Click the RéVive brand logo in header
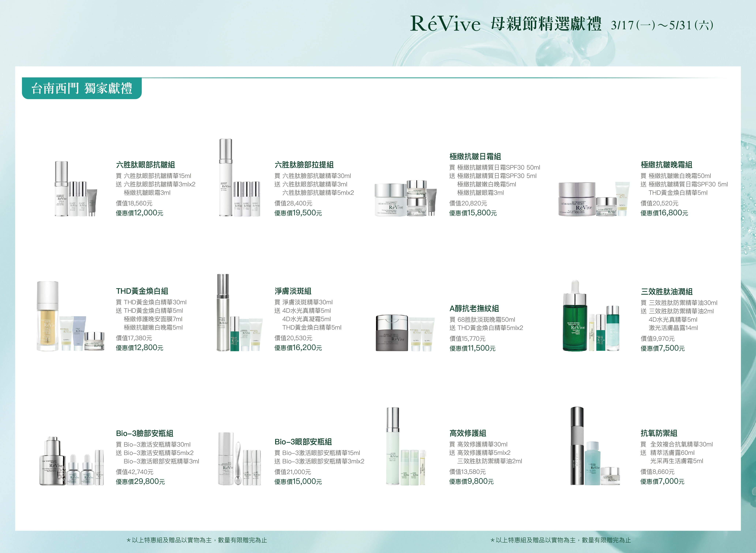This screenshot has width=756, height=553. (445, 23)
